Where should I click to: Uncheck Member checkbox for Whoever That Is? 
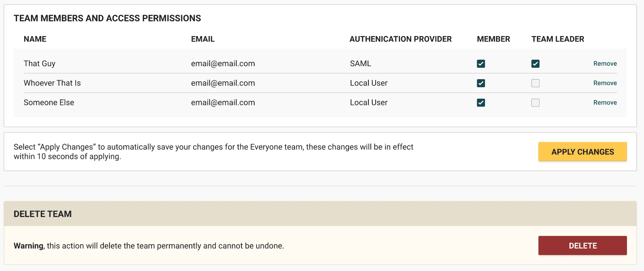(481, 83)
